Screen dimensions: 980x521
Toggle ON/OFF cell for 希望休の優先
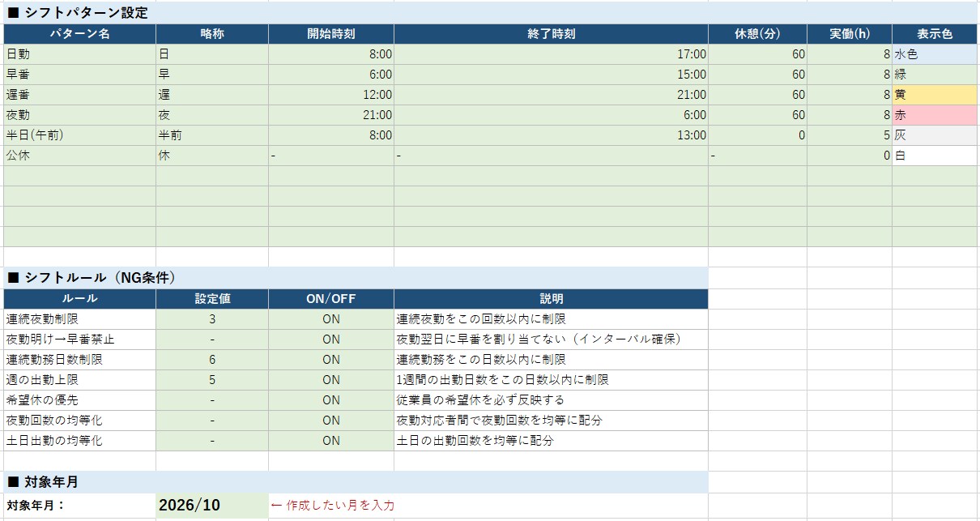click(x=331, y=400)
